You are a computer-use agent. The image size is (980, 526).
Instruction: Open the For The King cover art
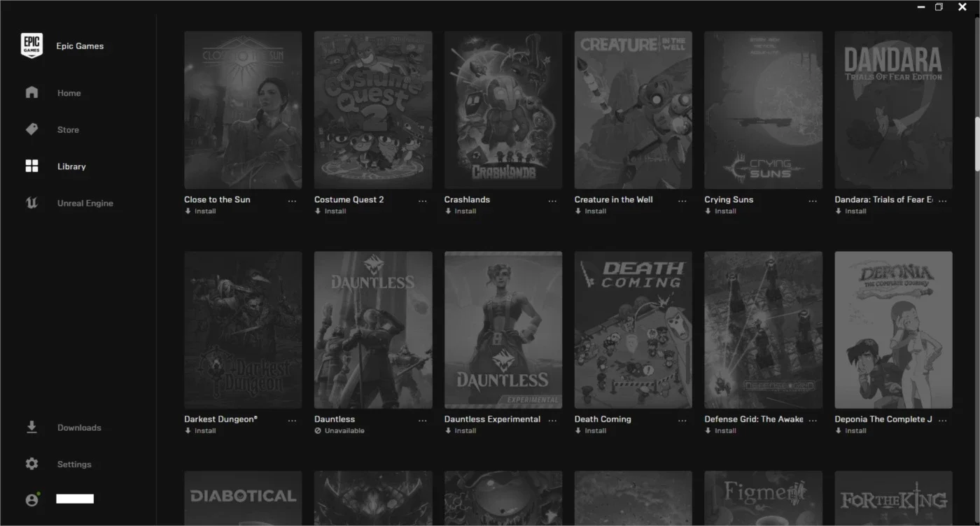[894, 498]
